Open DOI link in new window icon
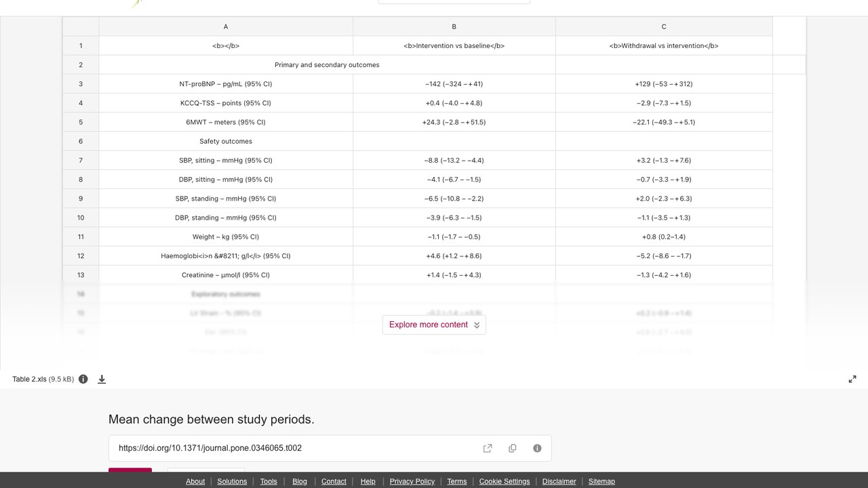 (x=488, y=448)
